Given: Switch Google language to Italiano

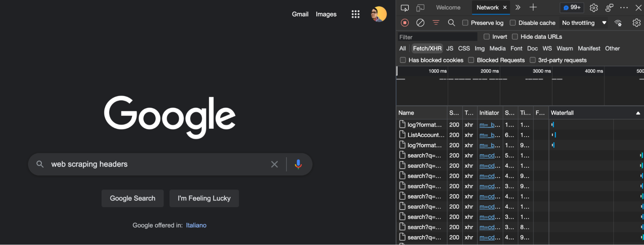Looking at the screenshot, I should (x=196, y=225).
